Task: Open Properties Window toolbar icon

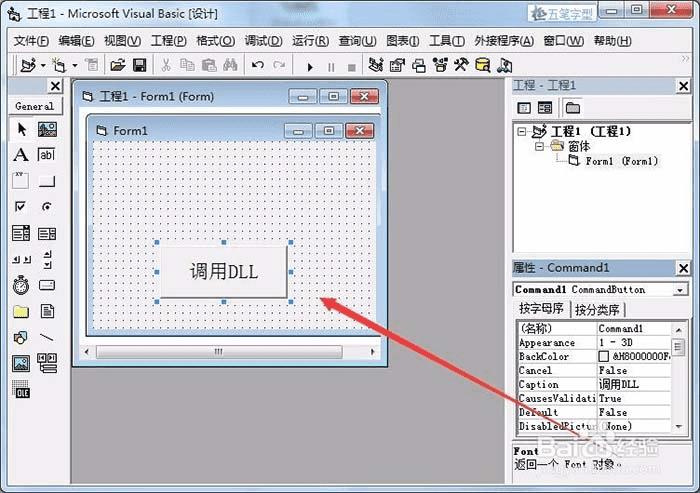Action: point(397,66)
